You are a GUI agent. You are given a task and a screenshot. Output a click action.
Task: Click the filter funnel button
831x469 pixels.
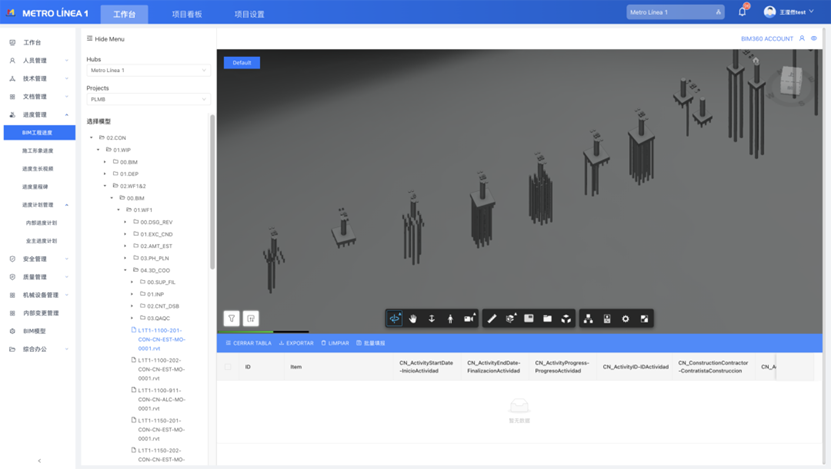[x=232, y=318]
